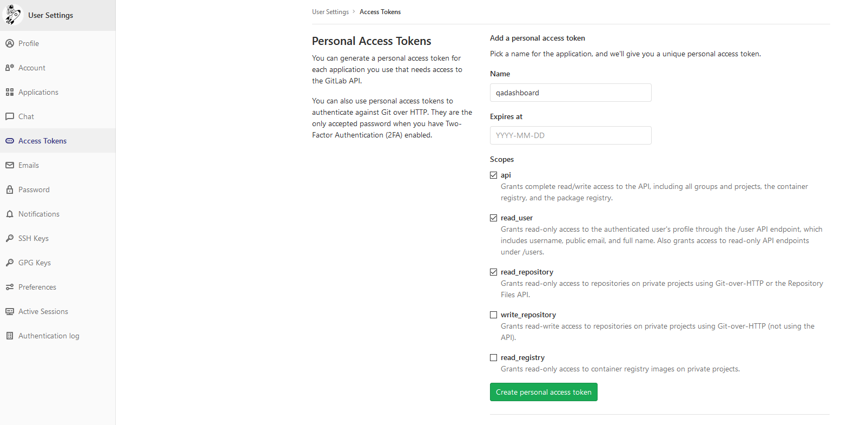Image resolution: width=868 pixels, height=425 pixels.
Task: Click the SSH Keys key icon
Action: click(x=10, y=238)
